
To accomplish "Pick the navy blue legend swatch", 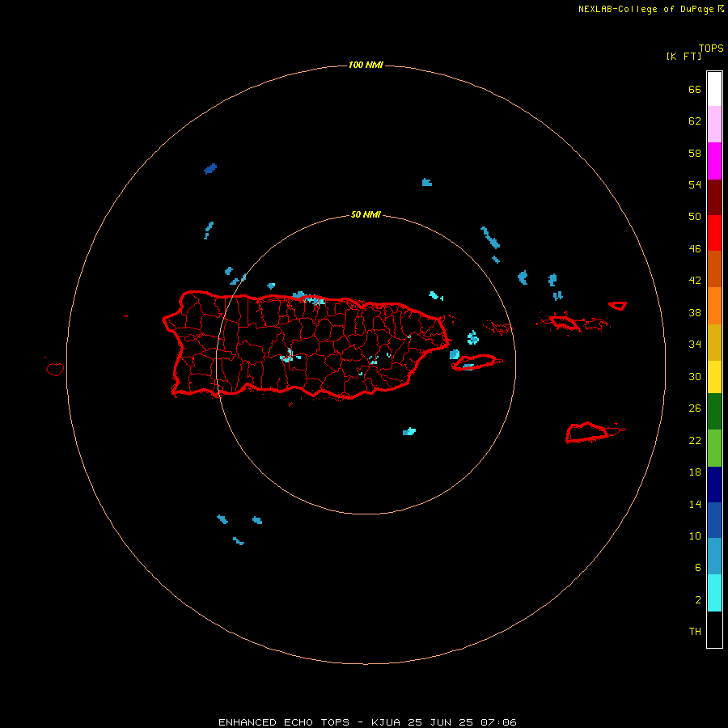I will pyautogui.click(x=714, y=485).
